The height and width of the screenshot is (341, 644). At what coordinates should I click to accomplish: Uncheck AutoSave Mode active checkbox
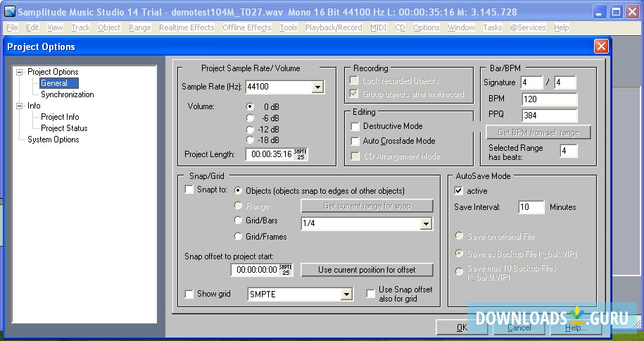(x=459, y=191)
